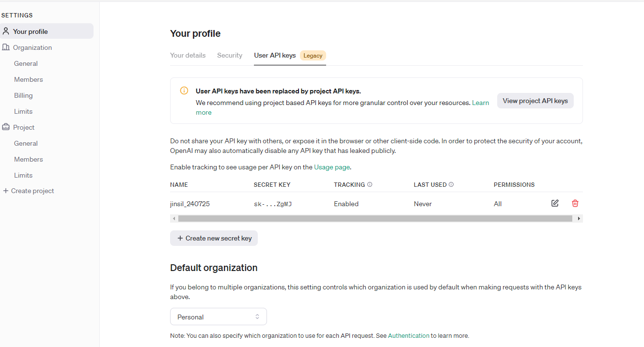Open the Personal default organization dropdown
The width and height of the screenshot is (644, 347).
(x=218, y=317)
